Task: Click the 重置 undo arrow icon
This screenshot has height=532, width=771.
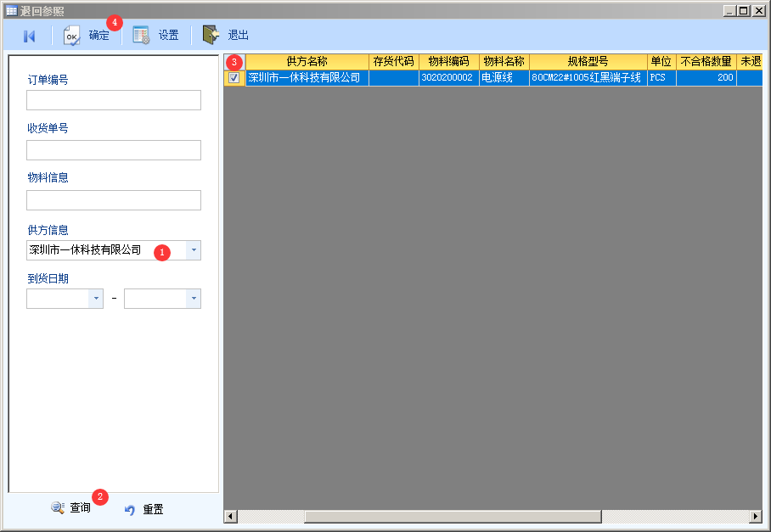Action: tap(130, 510)
